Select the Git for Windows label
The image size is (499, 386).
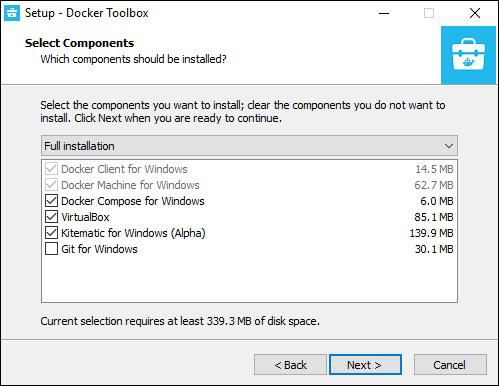[x=99, y=249]
